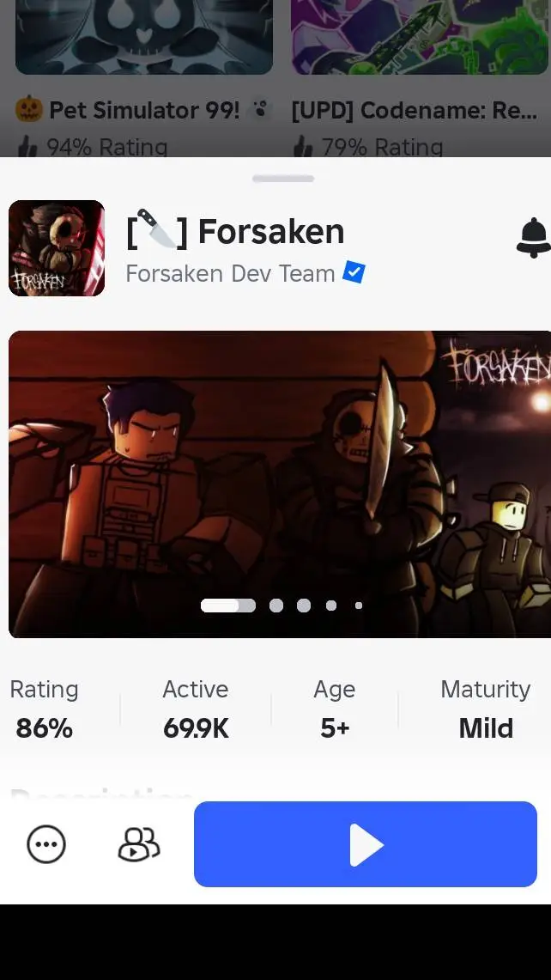The width and height of the screenshot is (551, 980).
Task: Select the last carousel dot
Action: [x=359, y=606]
